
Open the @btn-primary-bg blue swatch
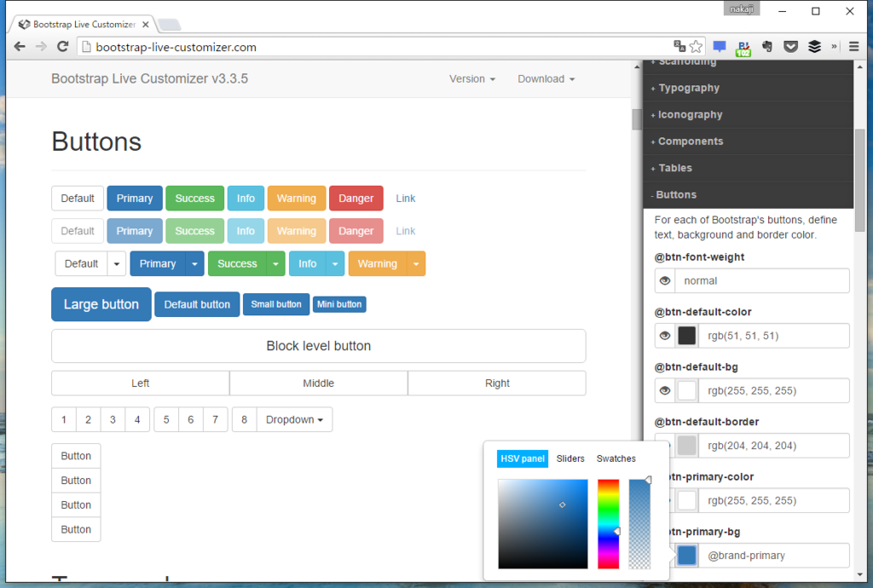[686, 556]
